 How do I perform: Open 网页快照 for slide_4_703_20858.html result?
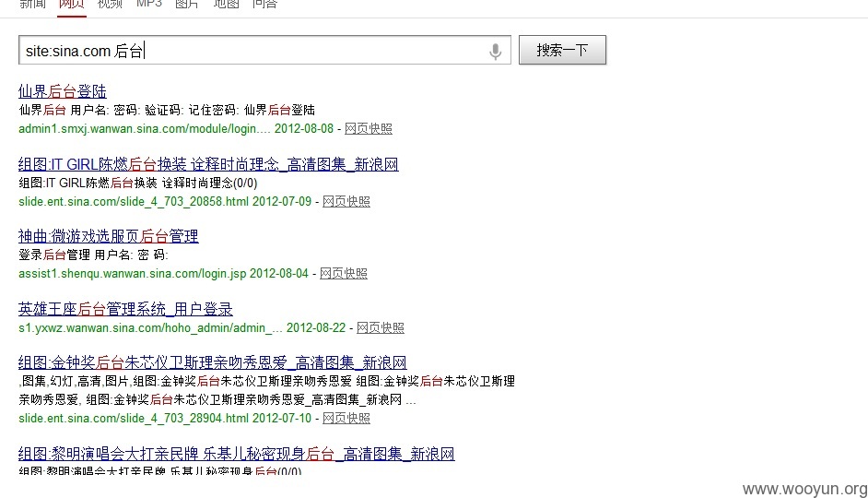pyautogui.click(x=346, y=201)
